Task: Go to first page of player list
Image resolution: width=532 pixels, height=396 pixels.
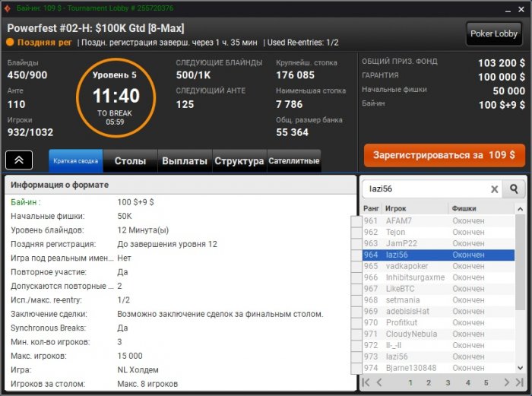Action: pos(366,382)
